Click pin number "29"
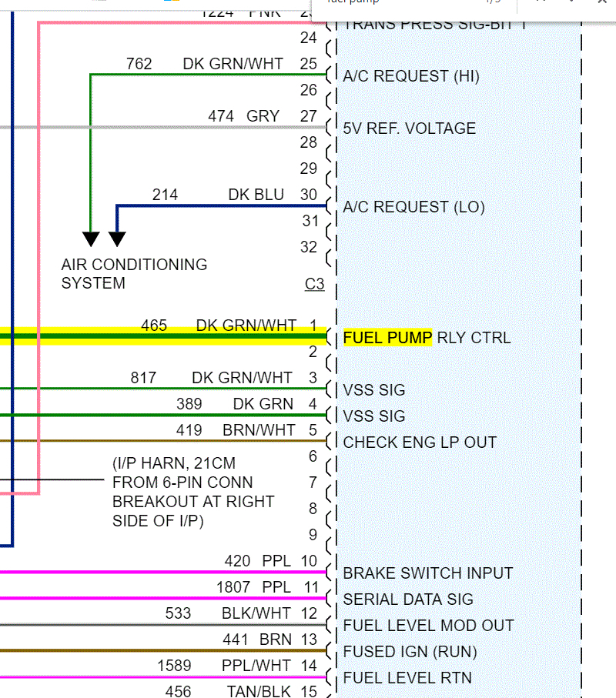 308,169
